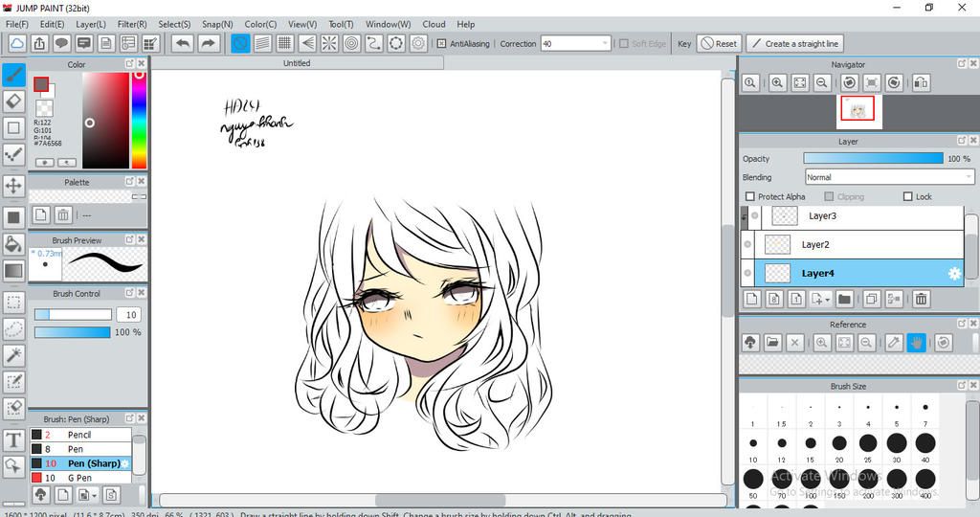Toggle the AntiAliasing checkbox

pos(441,44)
